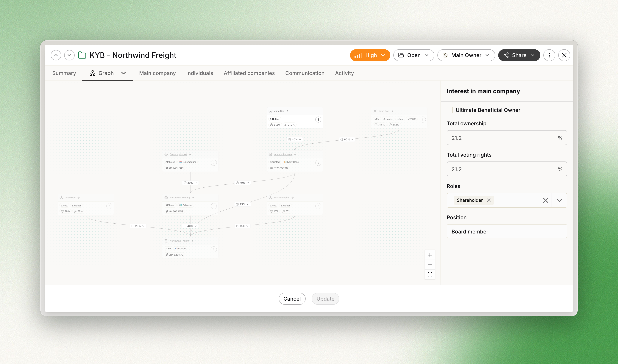This screenshot has height=364, width=618.
Task: Zoom in on the graph
Action: click(x=430, y=255)
